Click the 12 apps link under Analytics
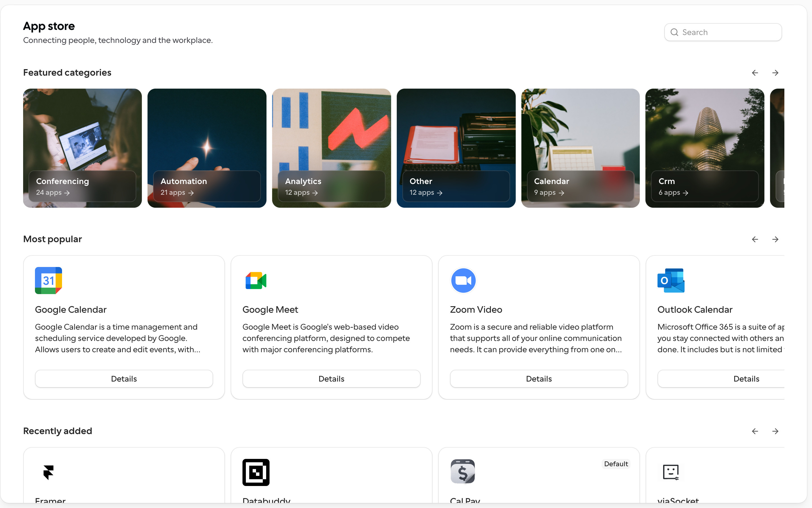 coord(301,192)
